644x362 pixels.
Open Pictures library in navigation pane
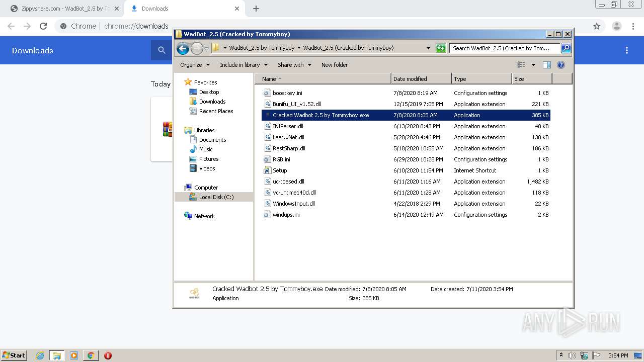(x=204, y=159)
